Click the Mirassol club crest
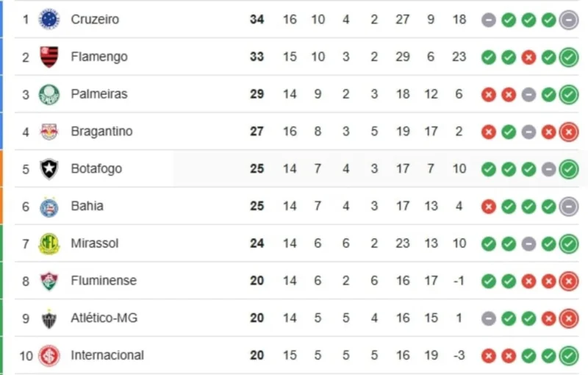 [x=49, y=243]
